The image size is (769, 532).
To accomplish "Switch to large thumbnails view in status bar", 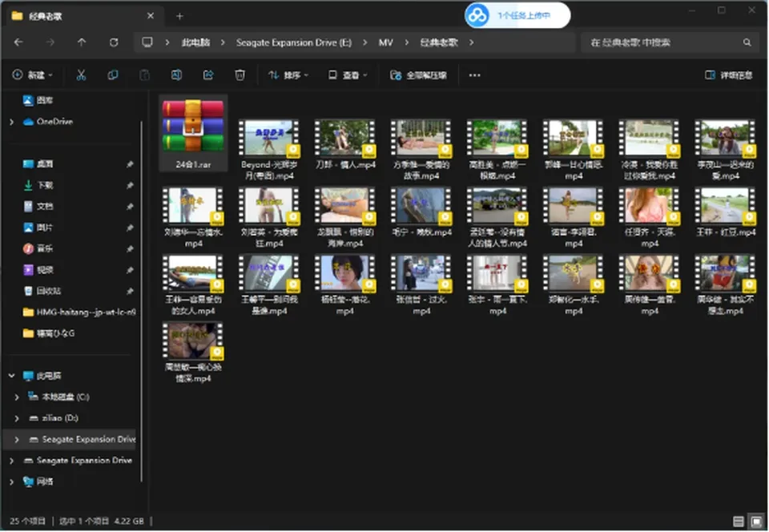I will (757, 522).
